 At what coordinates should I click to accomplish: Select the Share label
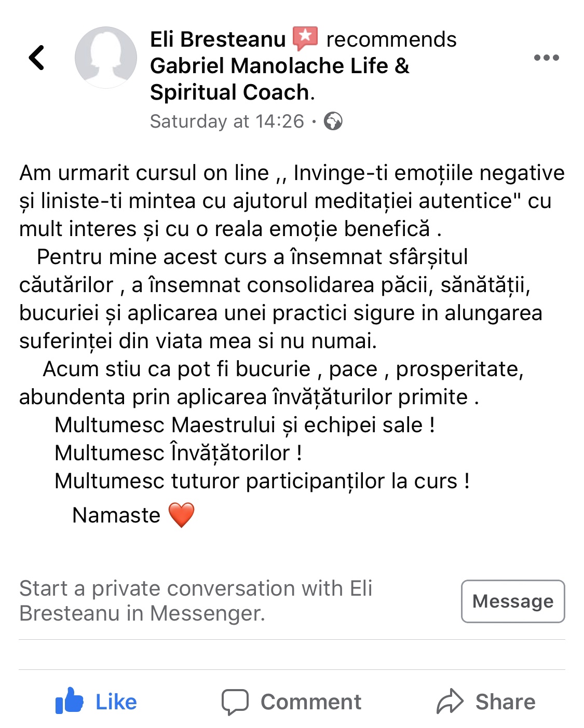point(505,702)
